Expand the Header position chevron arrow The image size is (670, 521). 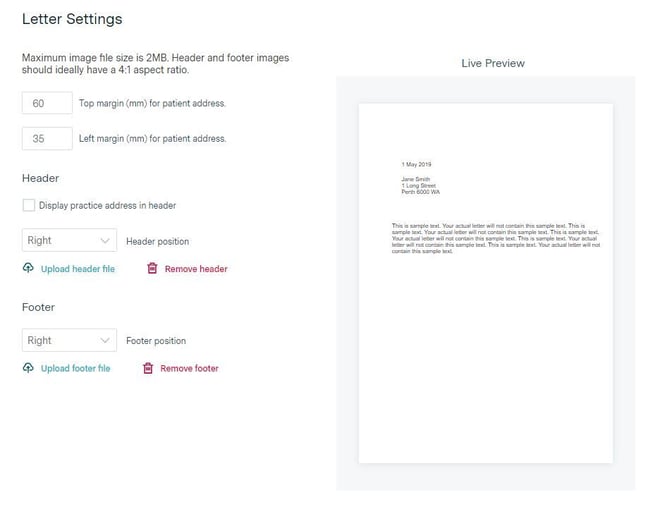click(106, 241)
